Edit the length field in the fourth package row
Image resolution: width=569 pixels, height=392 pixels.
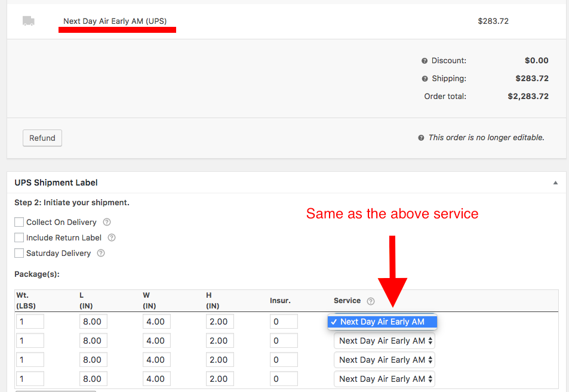tap(93, 379)
